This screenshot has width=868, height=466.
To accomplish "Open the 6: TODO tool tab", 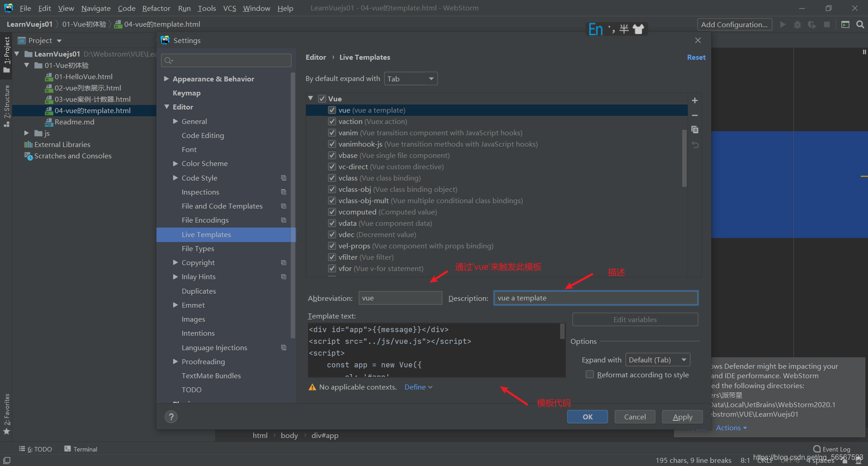I will pyautogui.click(x=35, y=449).
